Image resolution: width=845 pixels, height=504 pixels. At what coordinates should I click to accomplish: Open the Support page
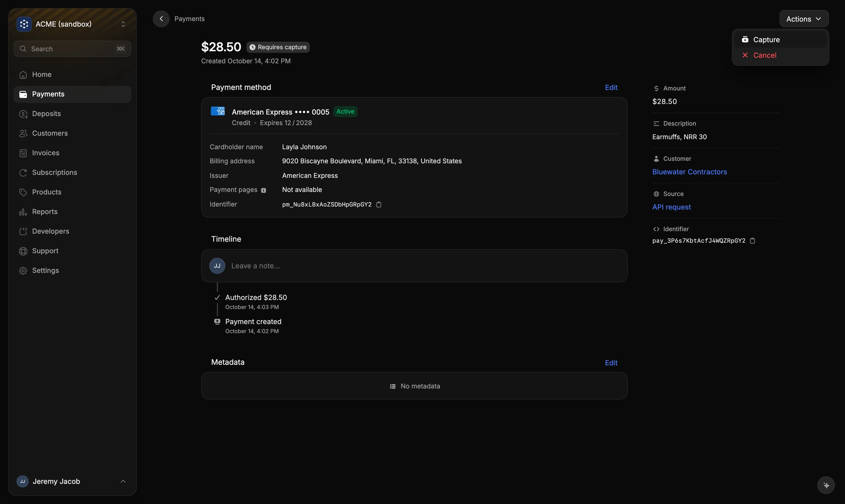72,251
